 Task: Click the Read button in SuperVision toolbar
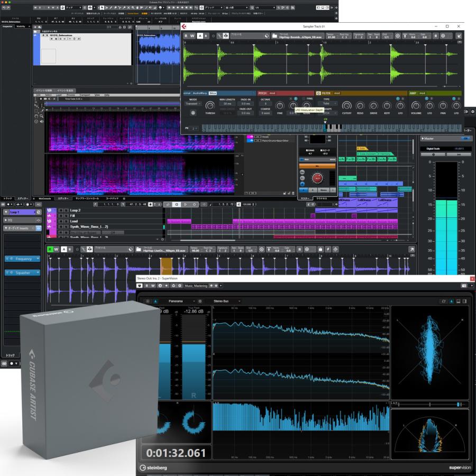tap(147, 286)
